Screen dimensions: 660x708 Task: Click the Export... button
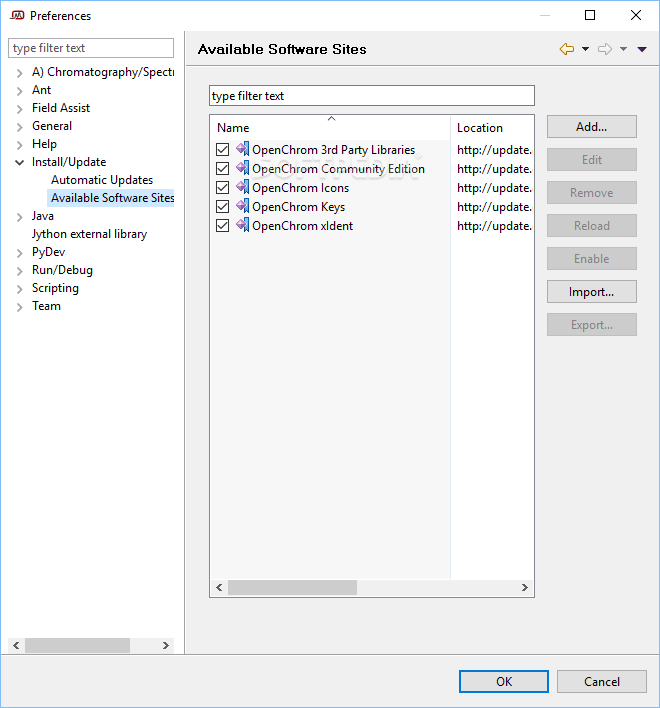pyautogui.click(x=591, y=325)
